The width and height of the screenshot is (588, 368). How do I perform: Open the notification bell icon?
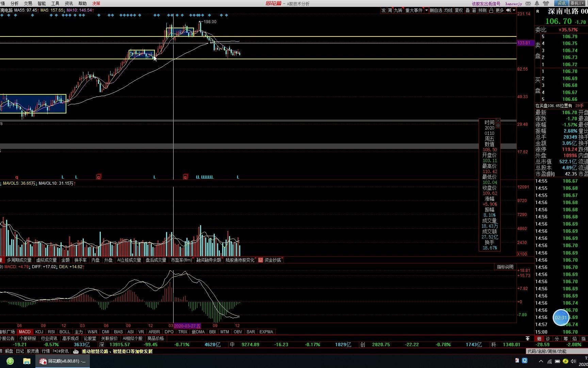coord(537,3)
